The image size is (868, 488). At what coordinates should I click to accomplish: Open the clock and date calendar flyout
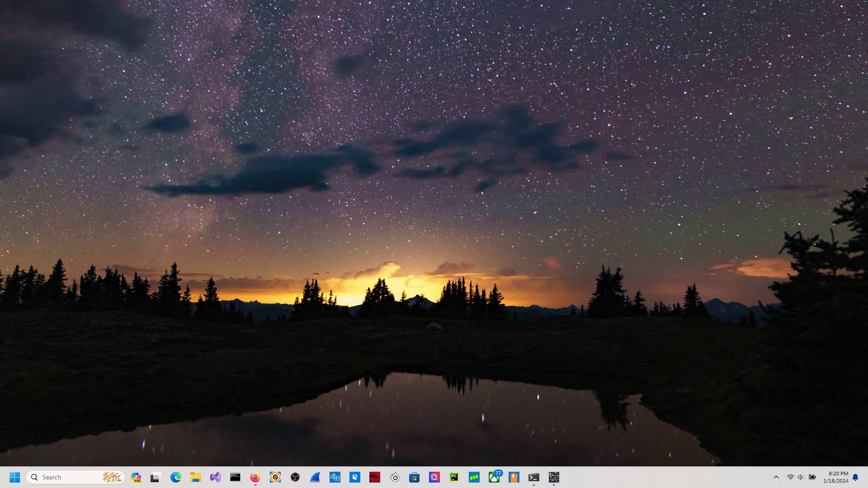coord(835,477)
